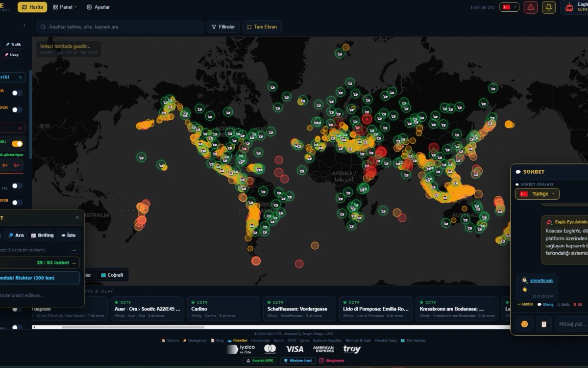Click the Tam Ekran fullscreen button
This screenshot has height=368, width=588.
[262, 27]
